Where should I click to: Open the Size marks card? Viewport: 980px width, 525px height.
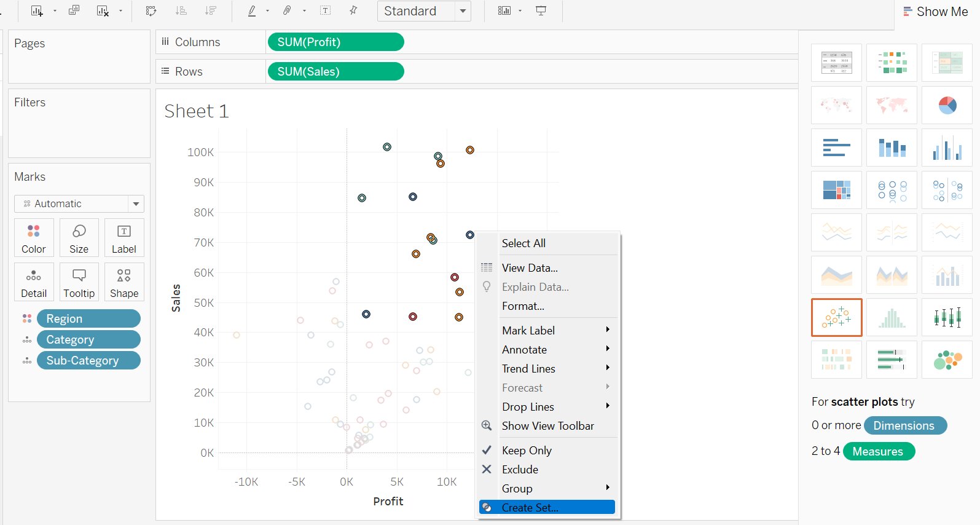click(79, 238)
